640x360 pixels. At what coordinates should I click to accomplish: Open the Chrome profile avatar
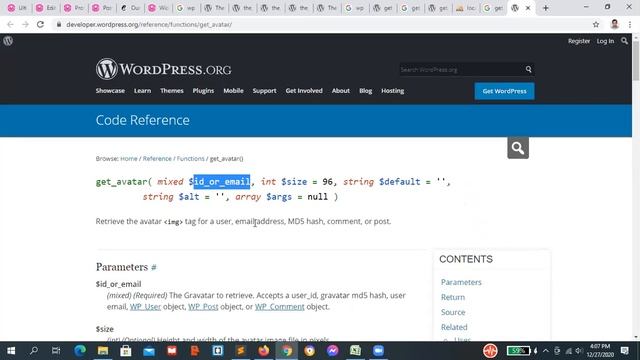pyautogui.click(x=614, y=24)
